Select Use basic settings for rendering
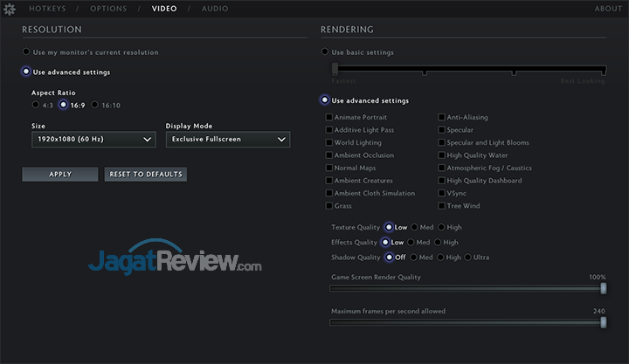 [326, 52]
